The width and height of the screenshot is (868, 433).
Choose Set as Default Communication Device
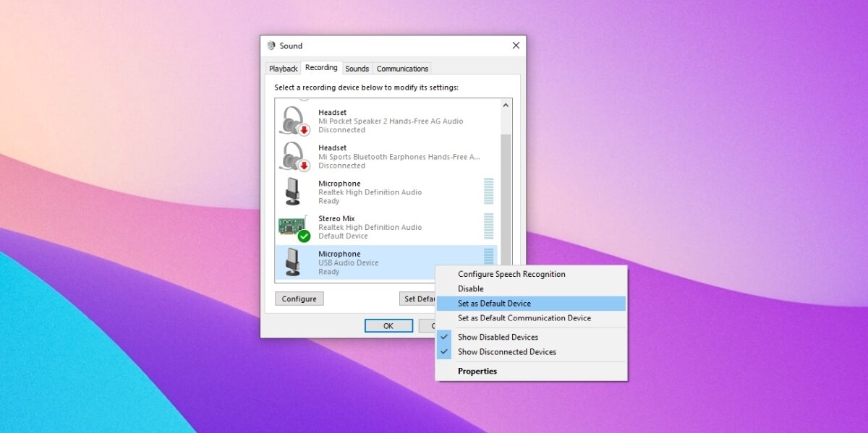point(524,317)
